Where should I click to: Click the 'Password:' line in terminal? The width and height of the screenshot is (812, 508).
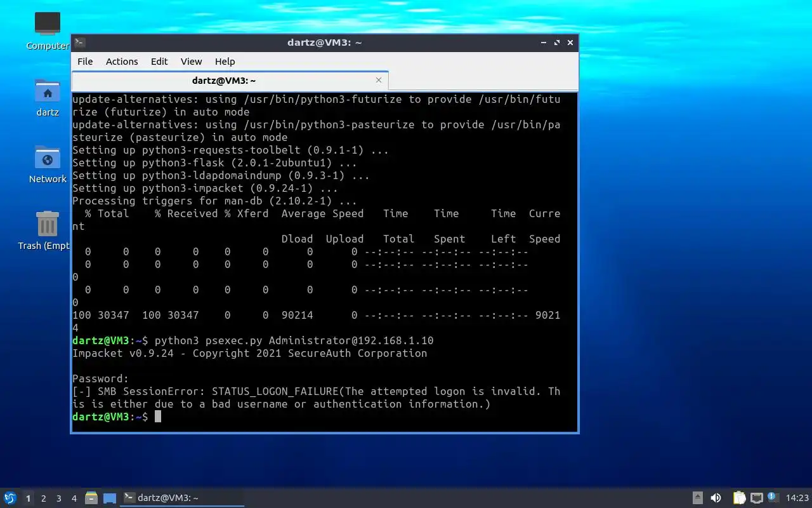tap(101, 378)
